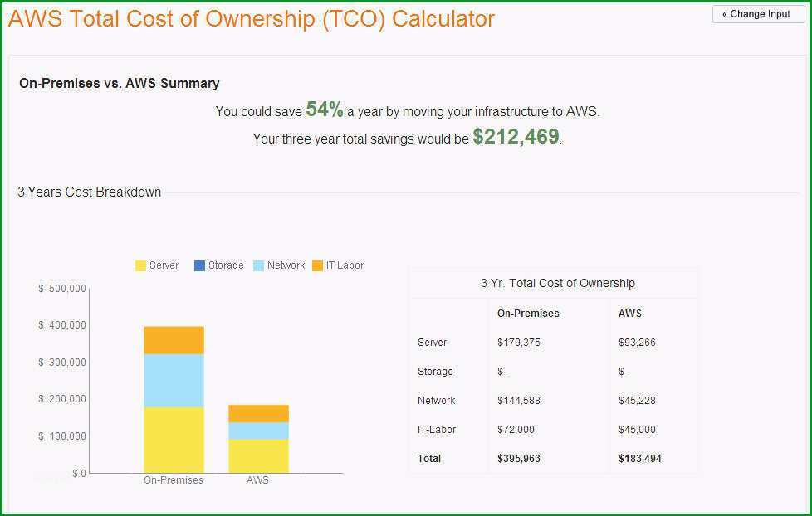Click the On-Premises Network bar segment
Viewport: 812px width, 516px height.
pyautogui.click(x=174, y=381)
